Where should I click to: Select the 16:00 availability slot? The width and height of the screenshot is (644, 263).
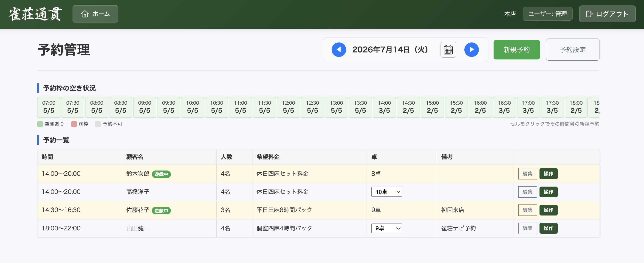point(480,107)
